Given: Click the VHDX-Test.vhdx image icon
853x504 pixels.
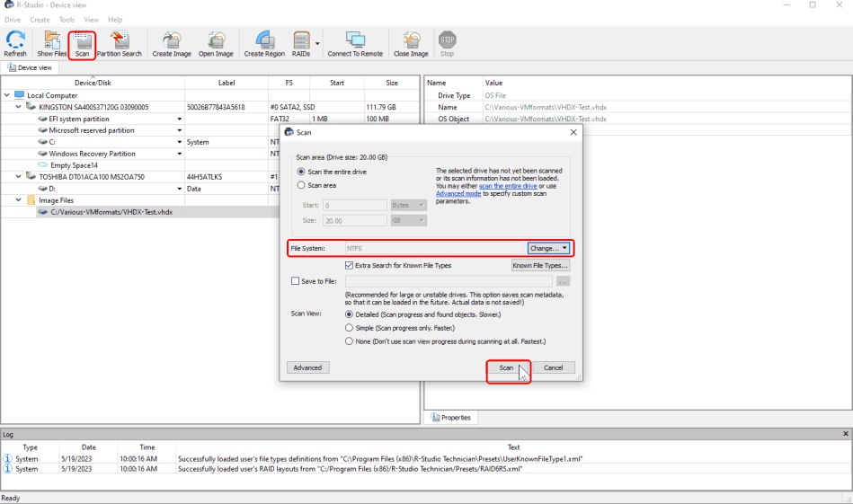Looking at the screenshot, I should click(43, 212).
